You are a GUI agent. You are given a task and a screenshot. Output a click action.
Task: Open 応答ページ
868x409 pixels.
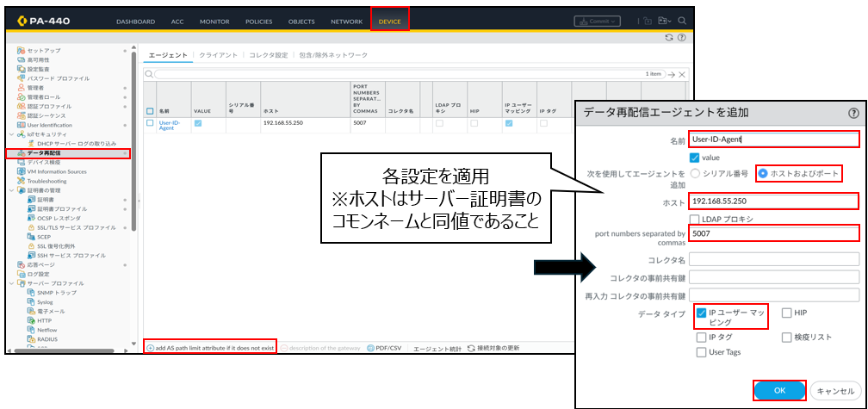pyautogui.click(x=40, y=264)
